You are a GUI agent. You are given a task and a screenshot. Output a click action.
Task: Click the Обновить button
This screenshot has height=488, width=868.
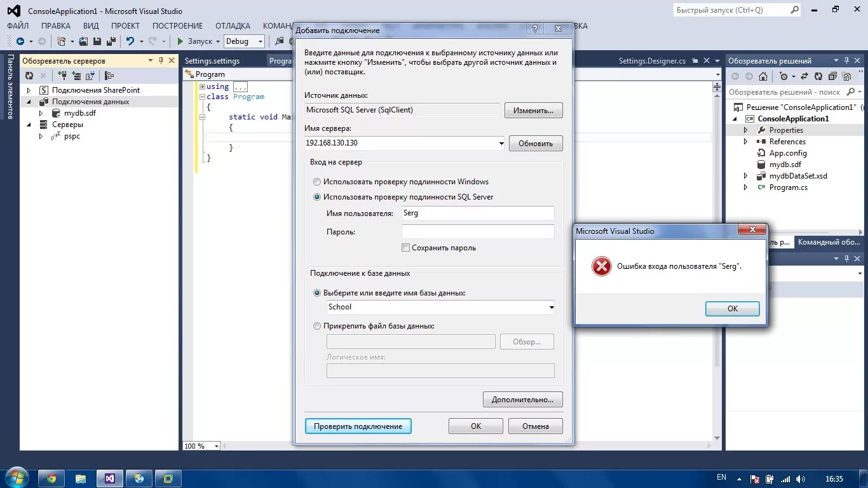pyautogui.click(x=536, y=144)
